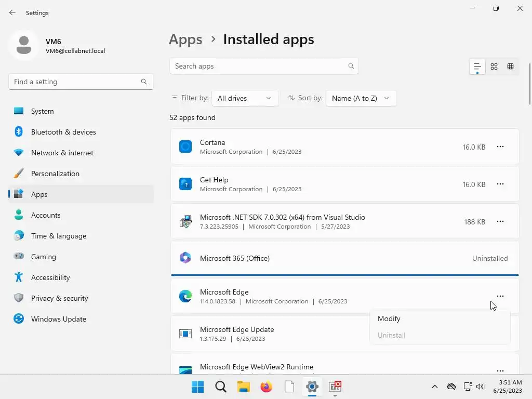This screenshot has height=399, width=532.
Task: Click the Windows Start button
Action: [x=198, y=387]
